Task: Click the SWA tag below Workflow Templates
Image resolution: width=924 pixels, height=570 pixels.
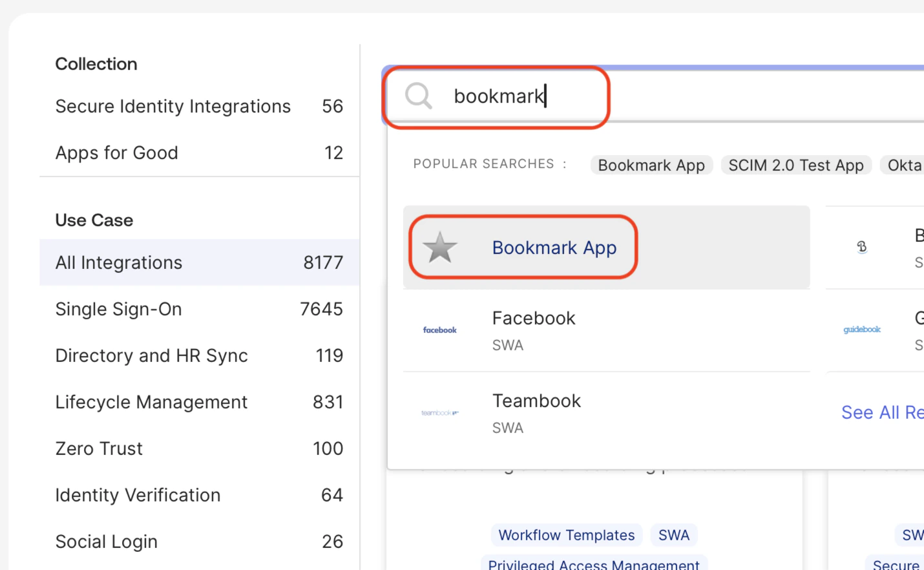Action: [673, 534]
